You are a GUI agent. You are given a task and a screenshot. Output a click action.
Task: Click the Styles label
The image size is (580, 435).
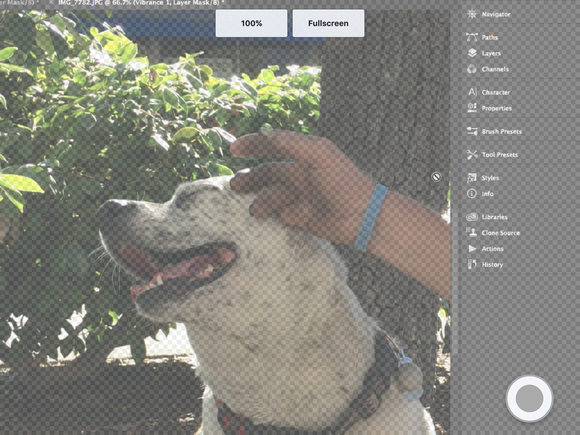[x=490, y=178]
